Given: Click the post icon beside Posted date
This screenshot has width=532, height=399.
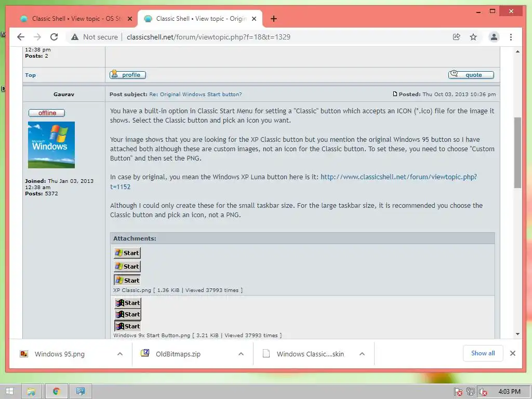Looking at the screenshot, I should (x=395, y=94).
